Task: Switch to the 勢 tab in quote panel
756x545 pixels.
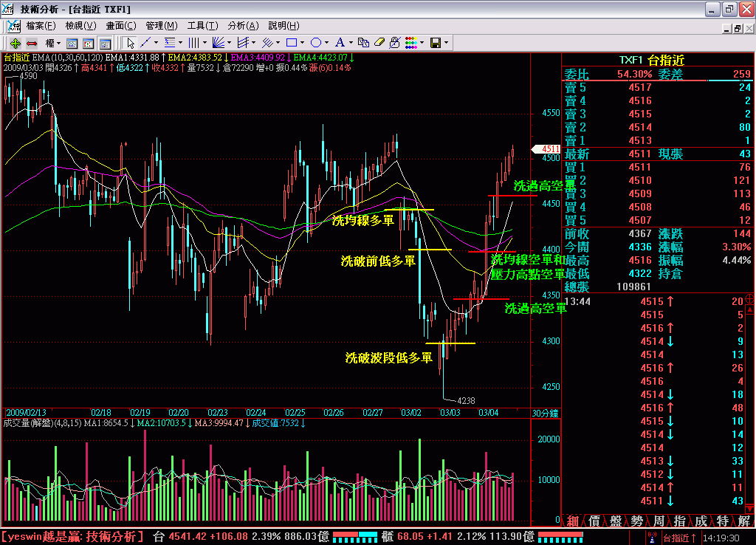Action: (x=637, y=521)
